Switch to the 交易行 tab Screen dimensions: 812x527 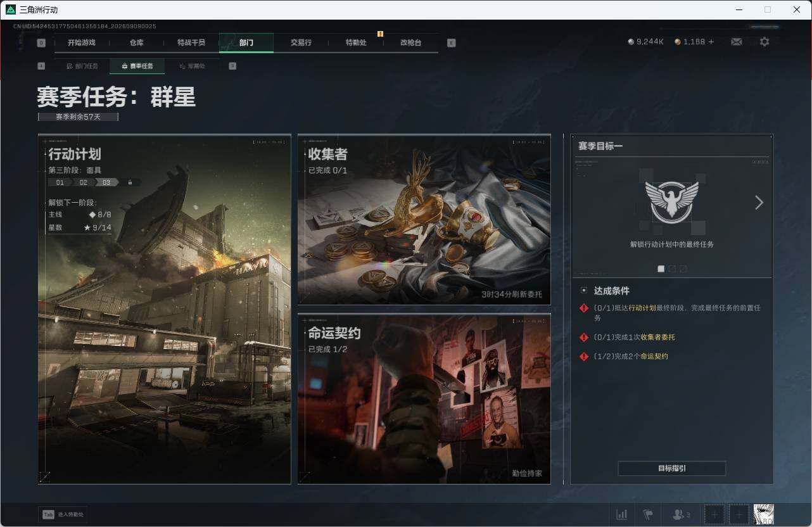pos(301,43)
